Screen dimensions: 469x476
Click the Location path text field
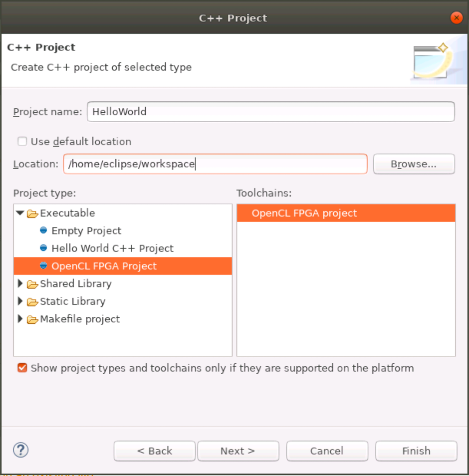215,164
